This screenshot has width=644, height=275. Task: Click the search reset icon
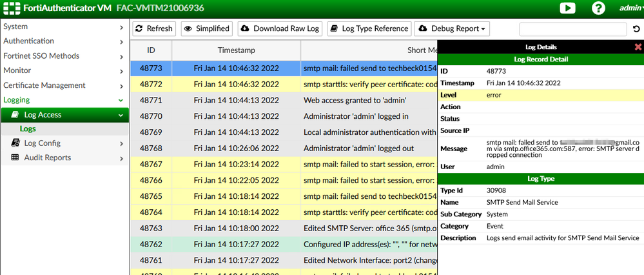click(636, 29)
